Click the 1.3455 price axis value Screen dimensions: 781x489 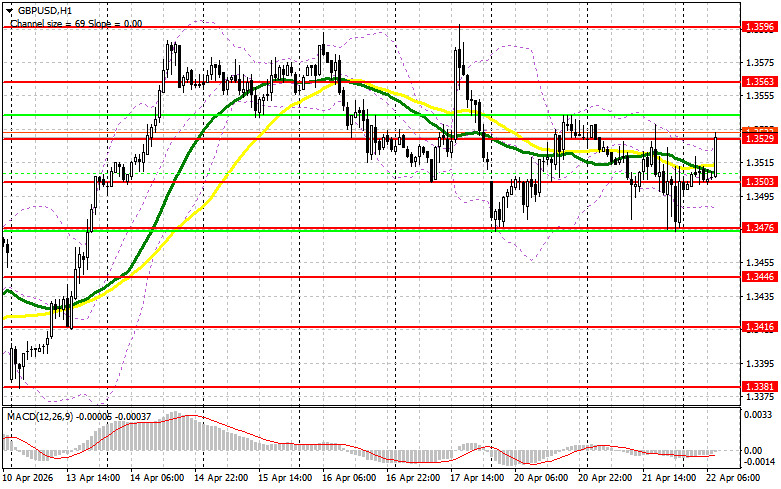[760, 263]
